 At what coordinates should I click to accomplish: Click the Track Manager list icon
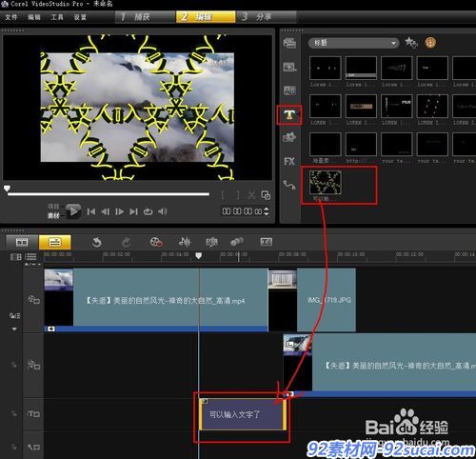30,256
